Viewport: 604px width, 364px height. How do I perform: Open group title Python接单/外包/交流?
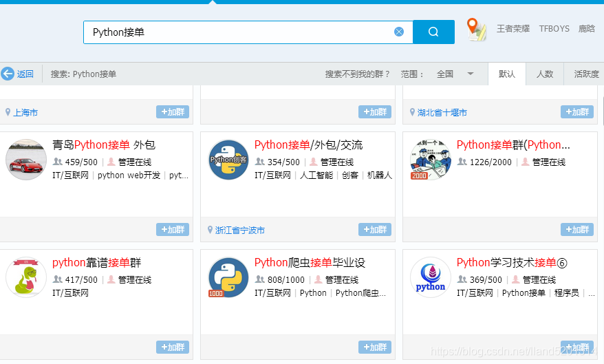pyautogui.click(x=309, y=144)
